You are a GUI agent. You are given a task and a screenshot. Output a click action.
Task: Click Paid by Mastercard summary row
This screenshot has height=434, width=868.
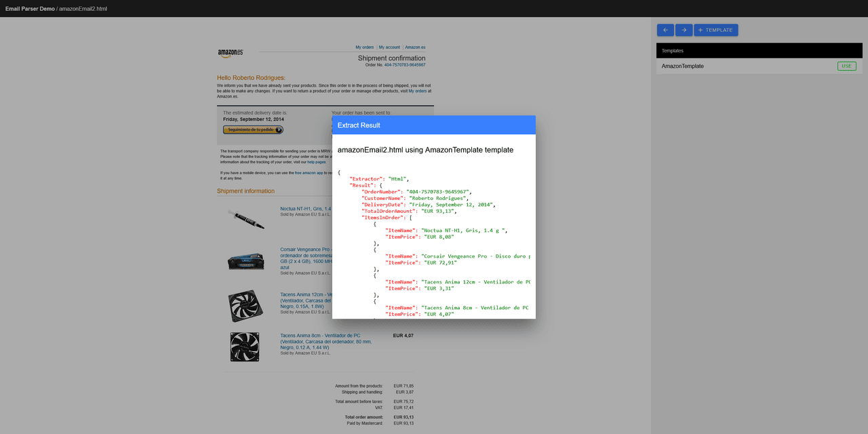click(380, 423)
